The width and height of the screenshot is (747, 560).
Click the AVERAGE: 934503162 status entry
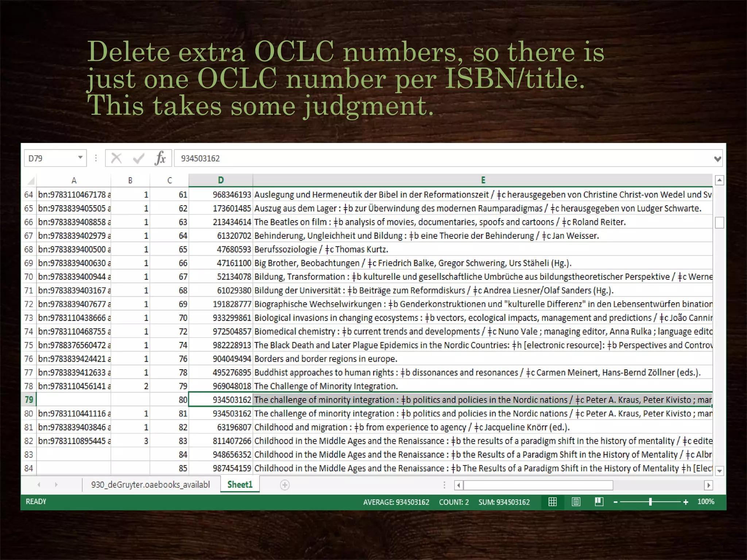tap(396, 502)
